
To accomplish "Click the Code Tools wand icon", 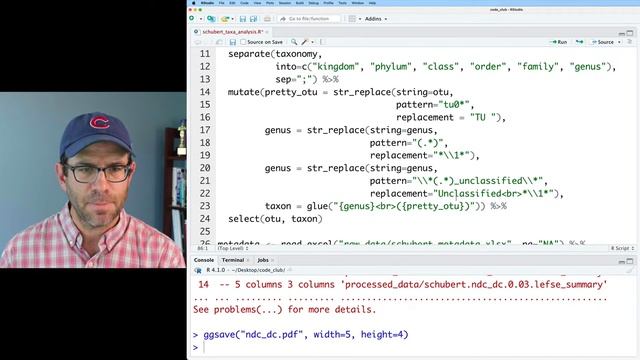I will [x=305, y=42].
